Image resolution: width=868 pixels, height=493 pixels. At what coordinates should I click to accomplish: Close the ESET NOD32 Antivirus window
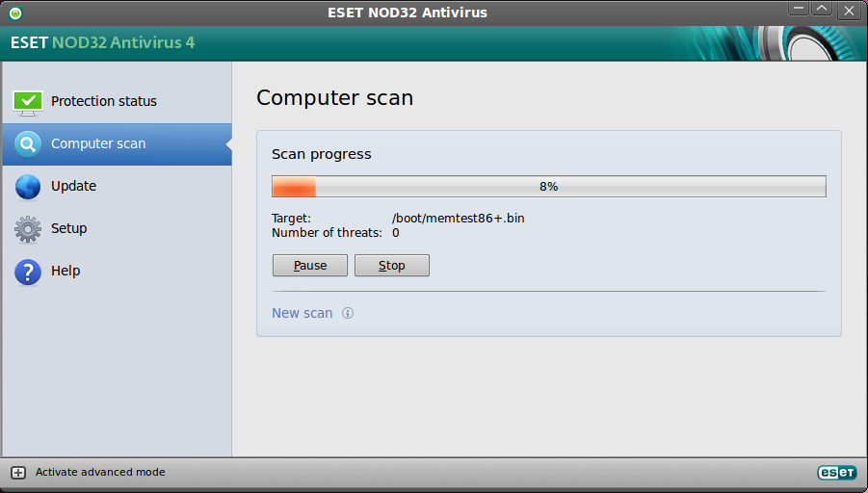coord(849,10)
